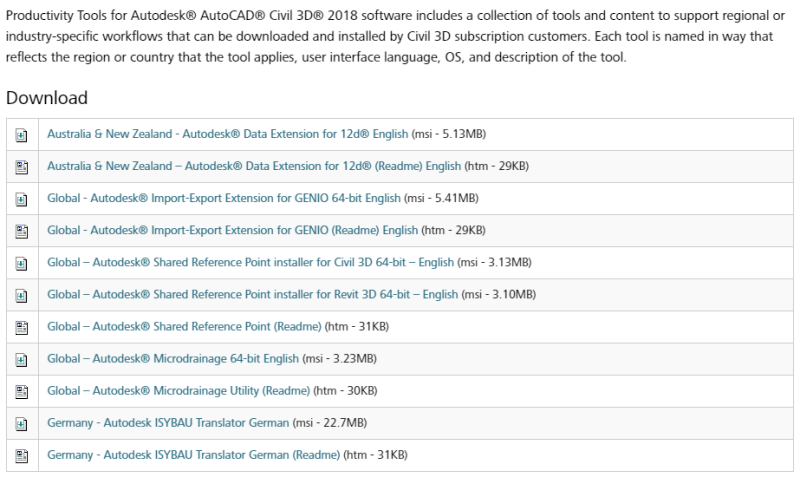This screenshot has height=484, width=800.
Task: Click download icon beside Microdrainage 64-bit English
Action: point(21,360)
